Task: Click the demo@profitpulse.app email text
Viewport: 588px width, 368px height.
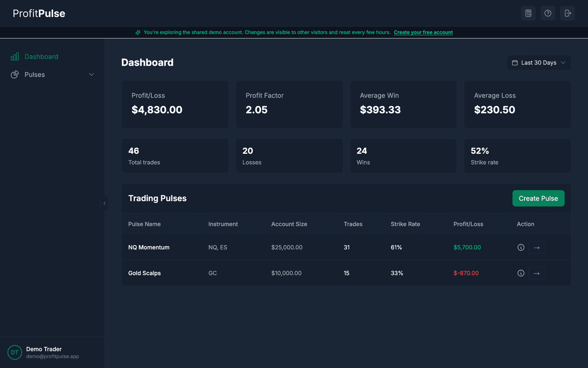Action: point(53,356)
